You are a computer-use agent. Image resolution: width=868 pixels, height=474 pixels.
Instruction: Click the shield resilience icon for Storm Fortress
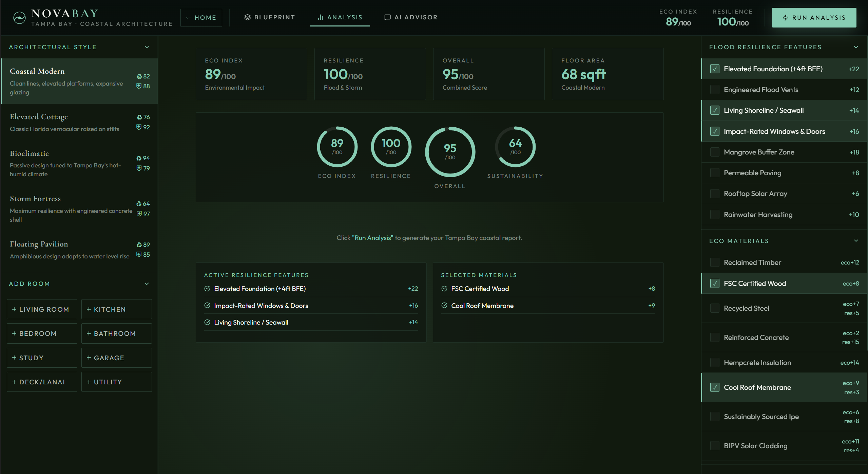point(139,214)
